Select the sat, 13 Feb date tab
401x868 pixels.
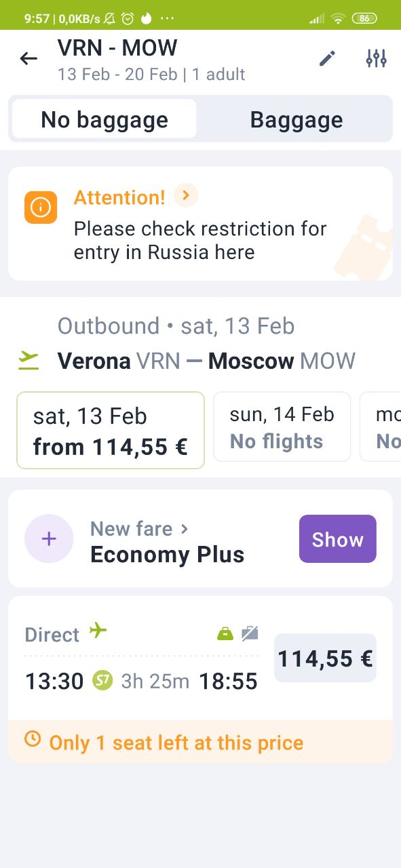pyautogui.click(x=111, y=431)
